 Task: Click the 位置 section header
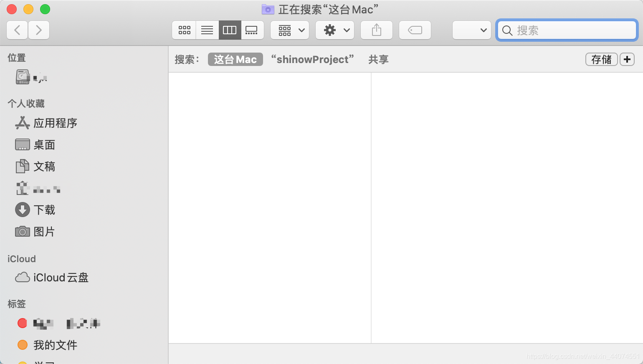[17, 58]
